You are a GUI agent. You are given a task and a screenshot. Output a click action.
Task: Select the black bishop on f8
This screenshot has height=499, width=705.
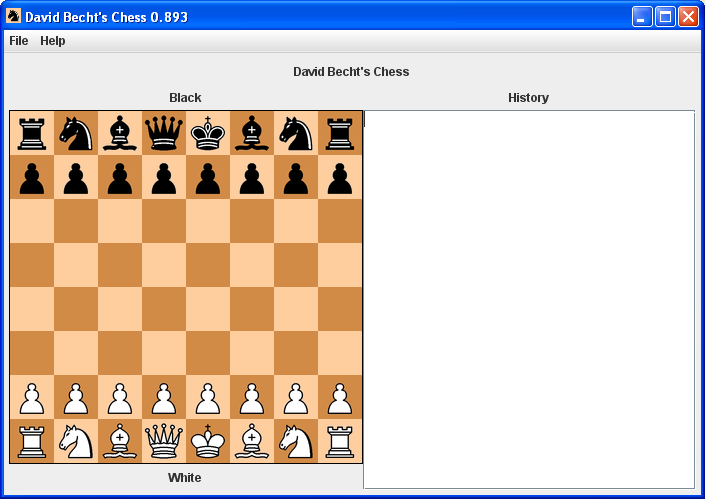(252, 133)
